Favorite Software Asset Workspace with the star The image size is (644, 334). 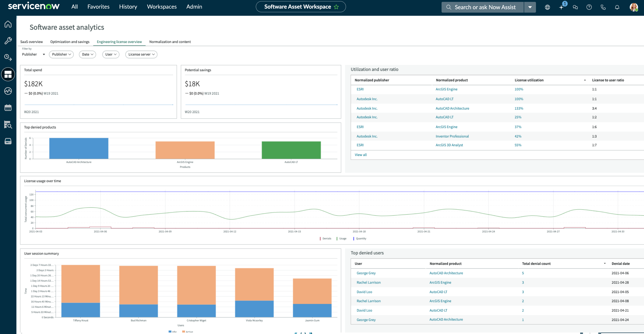click(336, 7)
